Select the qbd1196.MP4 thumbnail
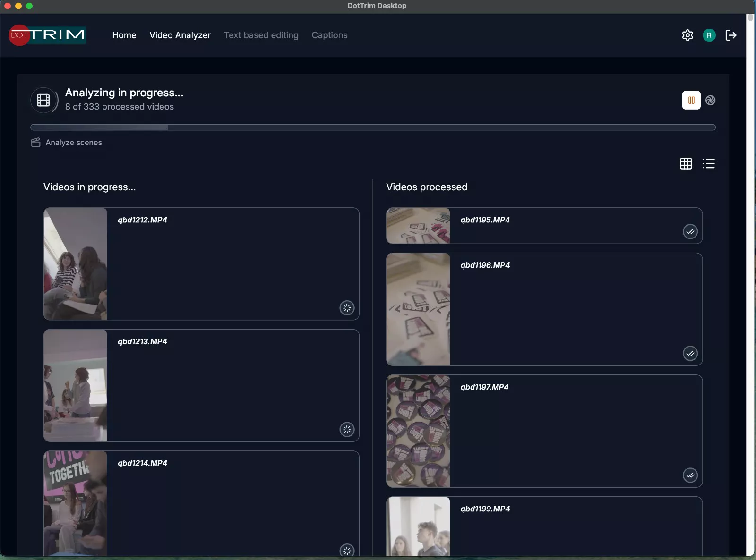 pyautogui.click(x=418, y=309)
